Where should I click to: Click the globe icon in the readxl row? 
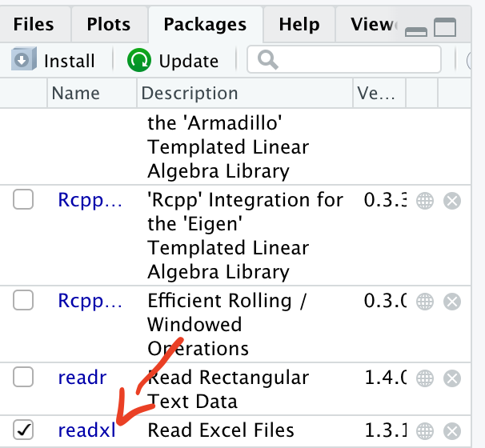(x=425, y=430)
